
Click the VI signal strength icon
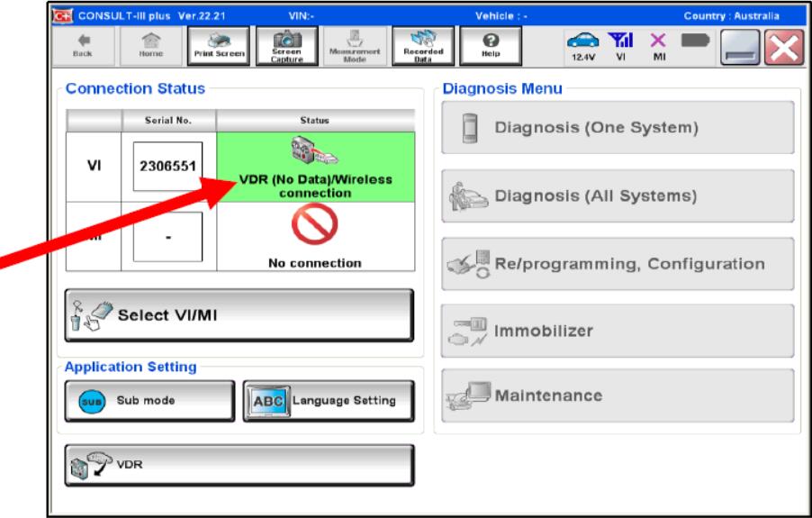620,46
